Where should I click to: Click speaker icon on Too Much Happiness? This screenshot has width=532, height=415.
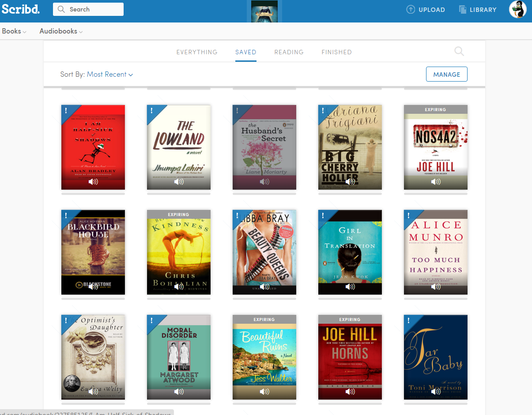tap(436, 287)
